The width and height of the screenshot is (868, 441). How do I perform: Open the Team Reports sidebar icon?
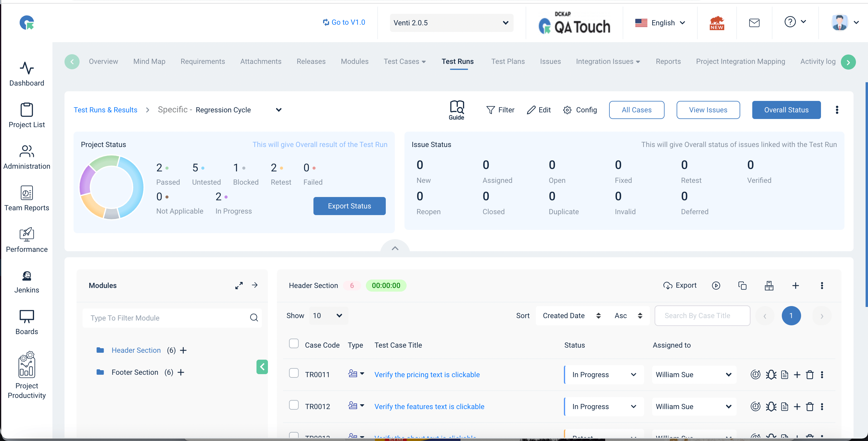pos(27,193)
